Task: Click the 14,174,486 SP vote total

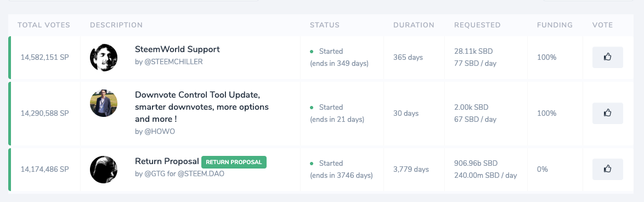Action: (45, 169)
